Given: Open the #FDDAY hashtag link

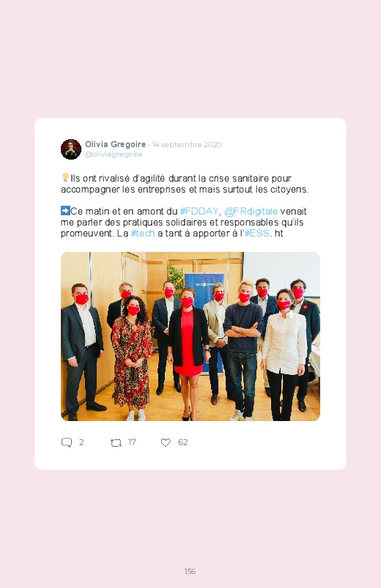Looking at the screenshot, I should tap(199, 211).
